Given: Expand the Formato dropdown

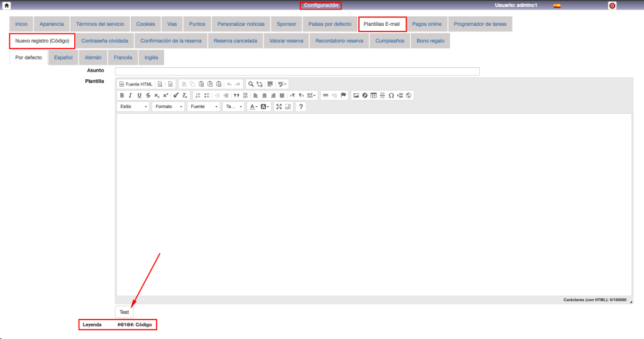Looking at the screenshot, I should [169, 107].
